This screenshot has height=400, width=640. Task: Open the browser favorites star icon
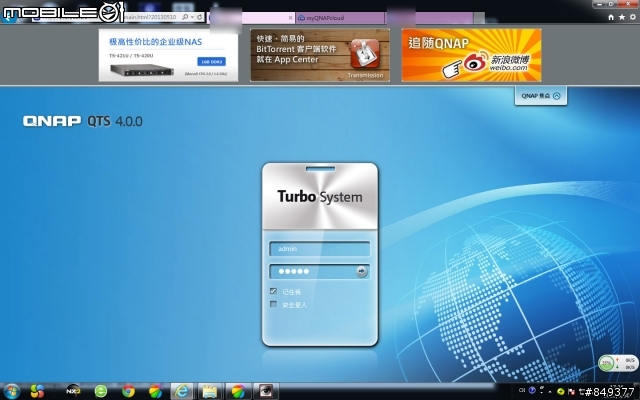coord(622,17)
